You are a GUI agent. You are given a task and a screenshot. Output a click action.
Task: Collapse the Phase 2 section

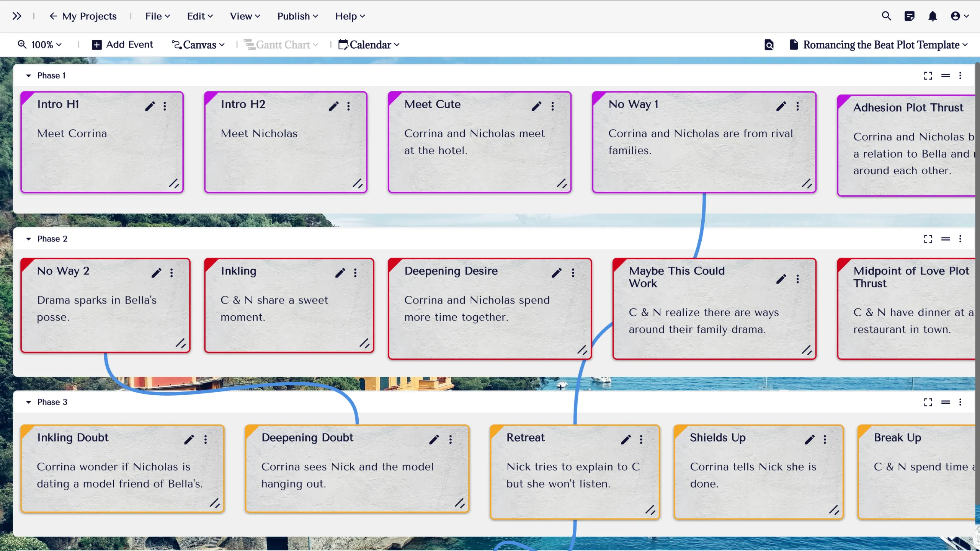click(28, 239)
